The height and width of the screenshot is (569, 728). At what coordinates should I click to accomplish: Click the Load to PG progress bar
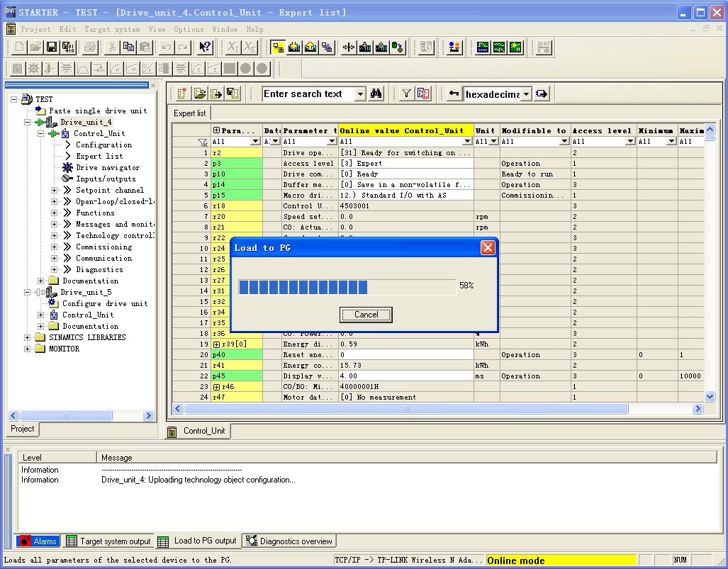coord(347,286)
